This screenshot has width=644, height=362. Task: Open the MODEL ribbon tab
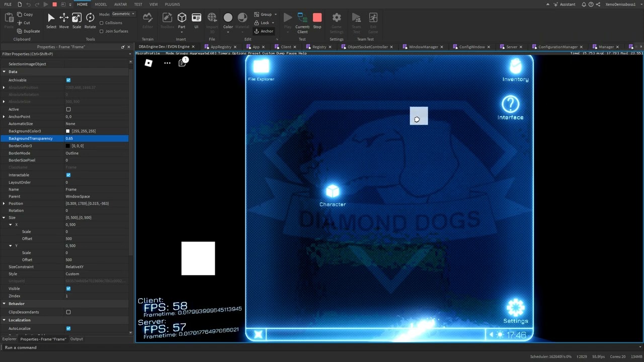click(101, 5)
